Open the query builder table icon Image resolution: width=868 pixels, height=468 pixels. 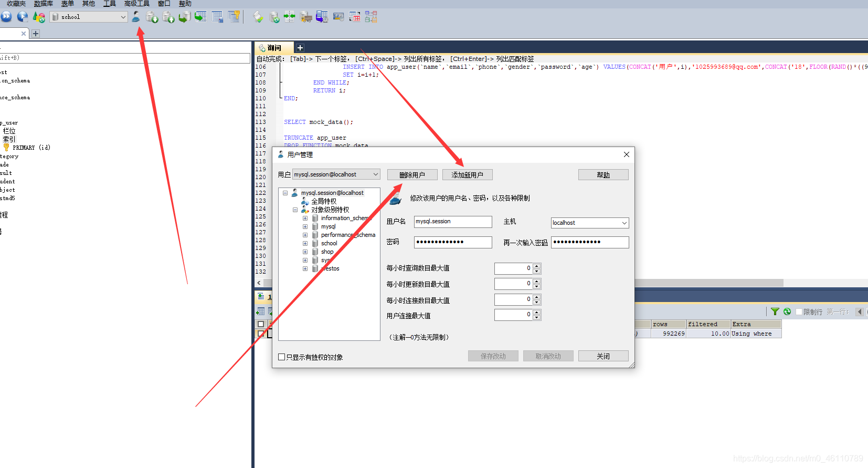click(x=355, y=17)
